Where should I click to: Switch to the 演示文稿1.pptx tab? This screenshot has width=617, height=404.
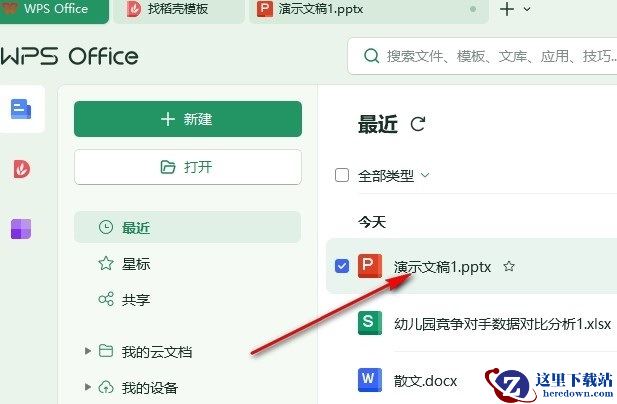point(369,10)
